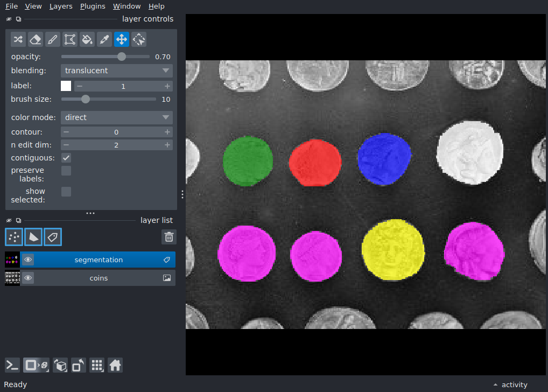Hide the layer controls panel
Image resolution: width=548 pixels, height=392 pixels.
pyautogui.click(x=9, y=19)
